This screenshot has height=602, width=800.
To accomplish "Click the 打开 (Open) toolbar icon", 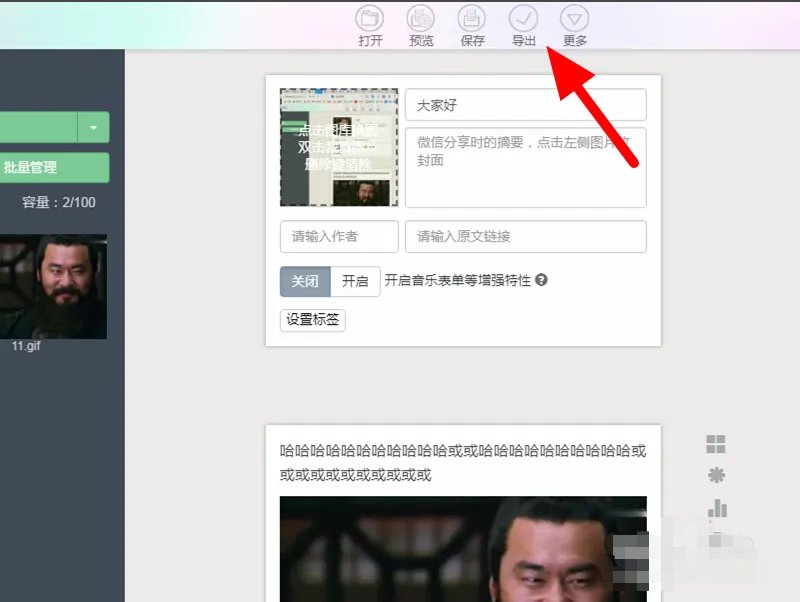I will click(x=370, y=20).
